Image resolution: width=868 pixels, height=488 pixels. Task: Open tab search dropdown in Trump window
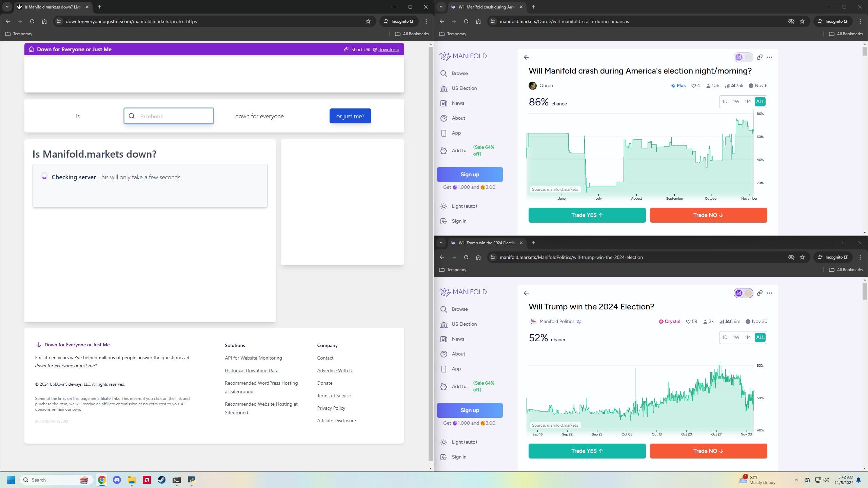coord(441,243)
